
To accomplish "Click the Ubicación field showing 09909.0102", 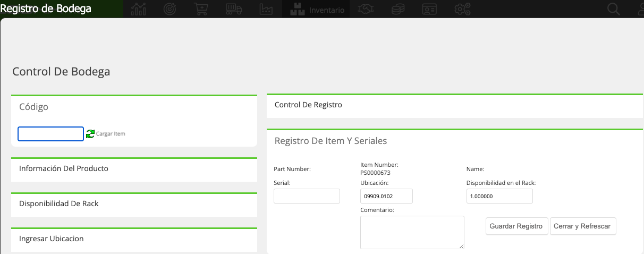I will point(386,196).
